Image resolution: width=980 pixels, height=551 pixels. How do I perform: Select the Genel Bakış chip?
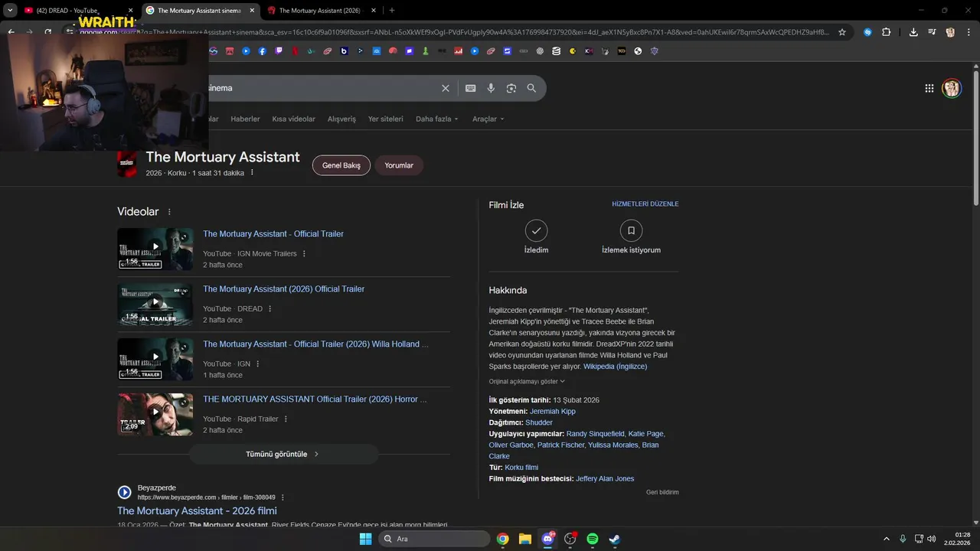tap(341, 165)
